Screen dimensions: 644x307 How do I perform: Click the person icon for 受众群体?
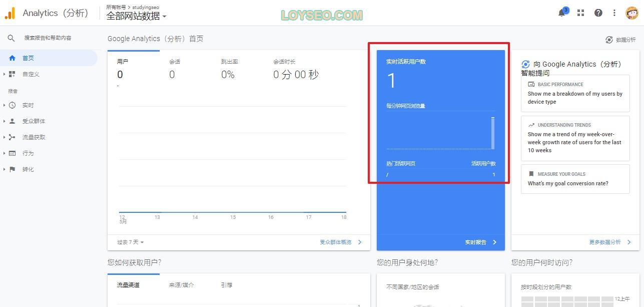[x=13, y=121]
